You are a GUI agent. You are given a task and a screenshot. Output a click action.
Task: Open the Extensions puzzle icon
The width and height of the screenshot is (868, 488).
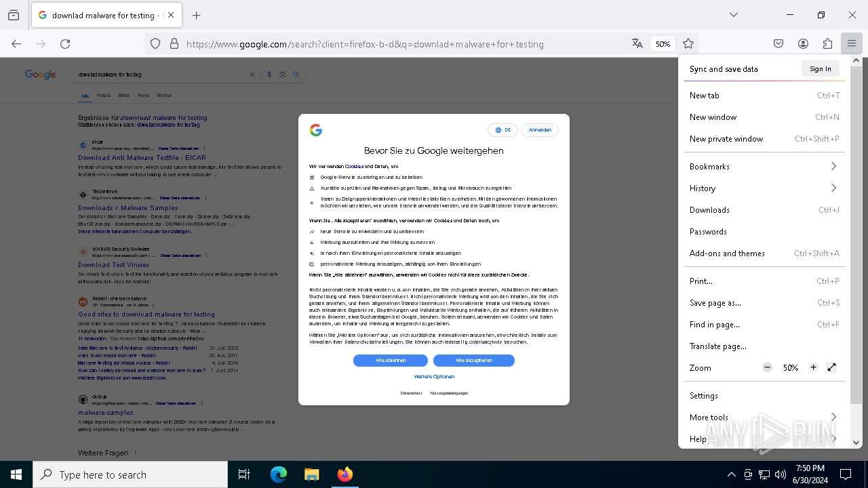point(827,44)
